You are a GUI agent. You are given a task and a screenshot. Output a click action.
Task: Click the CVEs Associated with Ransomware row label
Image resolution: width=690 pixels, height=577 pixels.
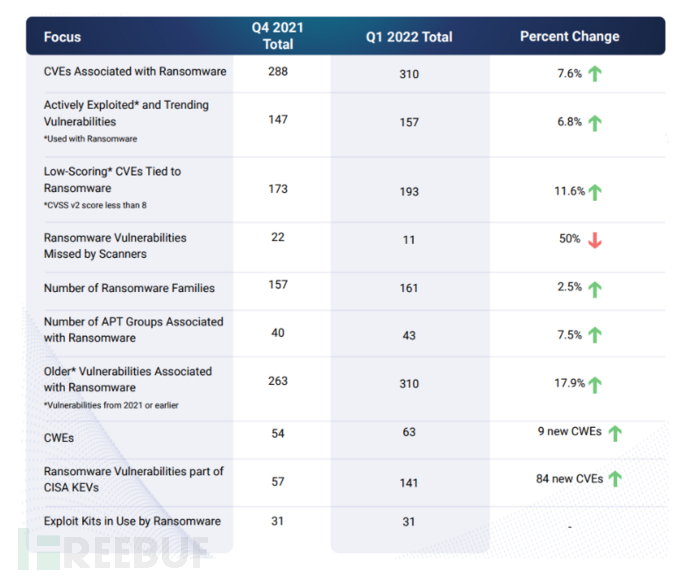135,72
